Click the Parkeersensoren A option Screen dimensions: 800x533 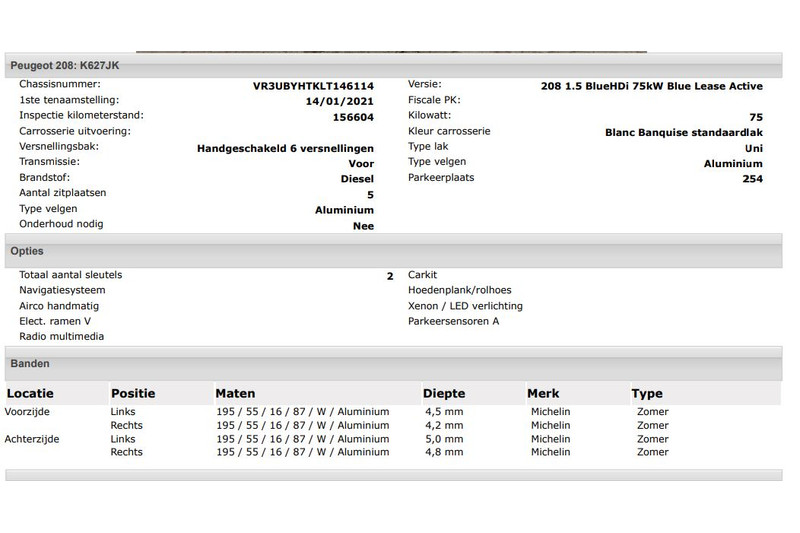coord(453,321)
